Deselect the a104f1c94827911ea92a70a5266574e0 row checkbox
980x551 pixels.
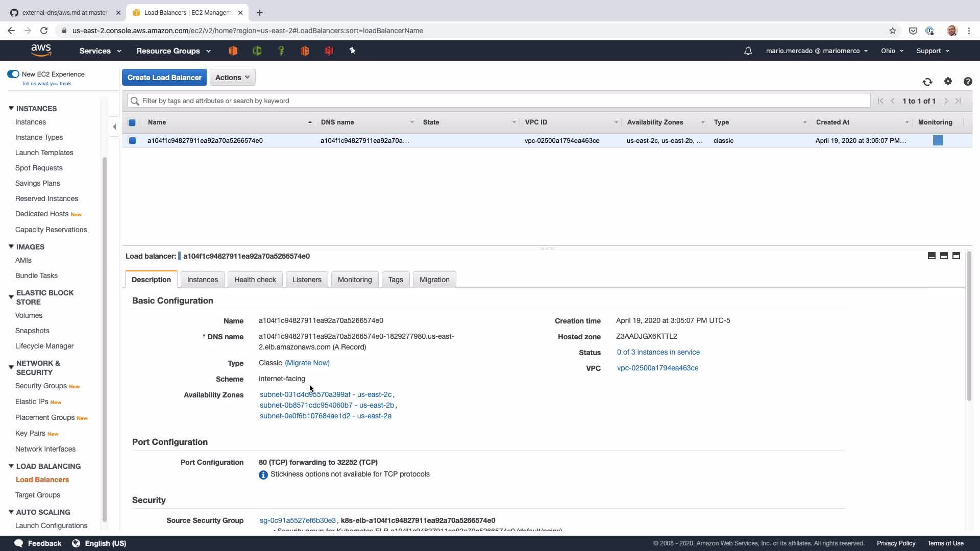[x=132, y=141]
